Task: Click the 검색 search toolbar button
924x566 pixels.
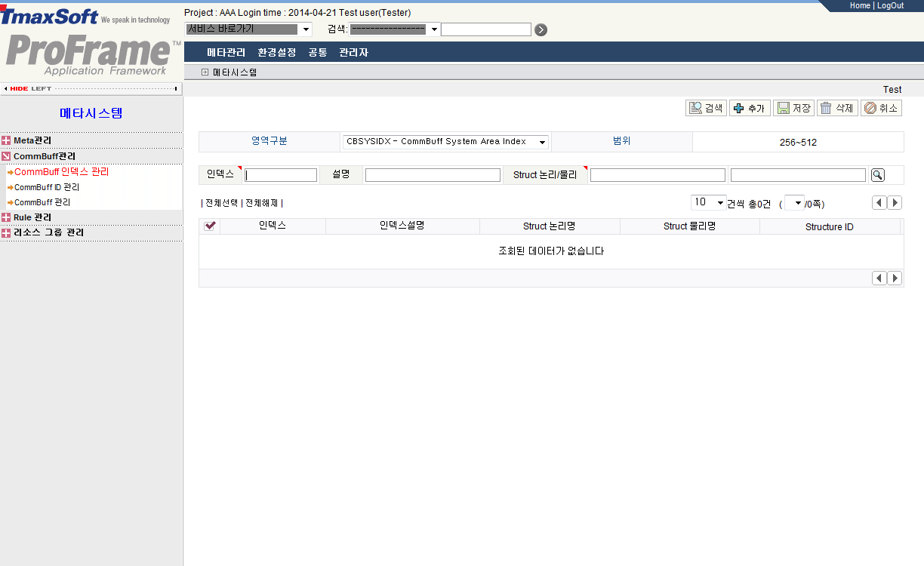Action: (706, 109)
